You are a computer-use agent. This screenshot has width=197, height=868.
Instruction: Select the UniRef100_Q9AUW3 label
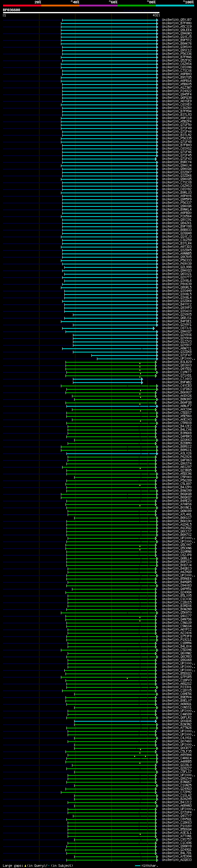click(177, 33)
